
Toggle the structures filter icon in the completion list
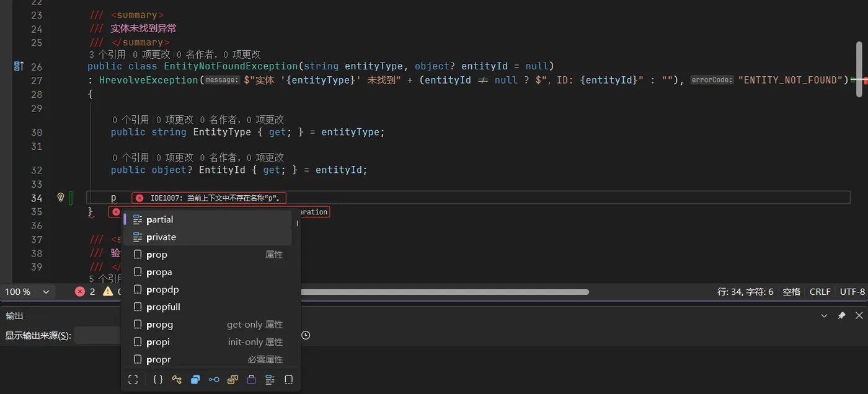(x=195, y=379)
